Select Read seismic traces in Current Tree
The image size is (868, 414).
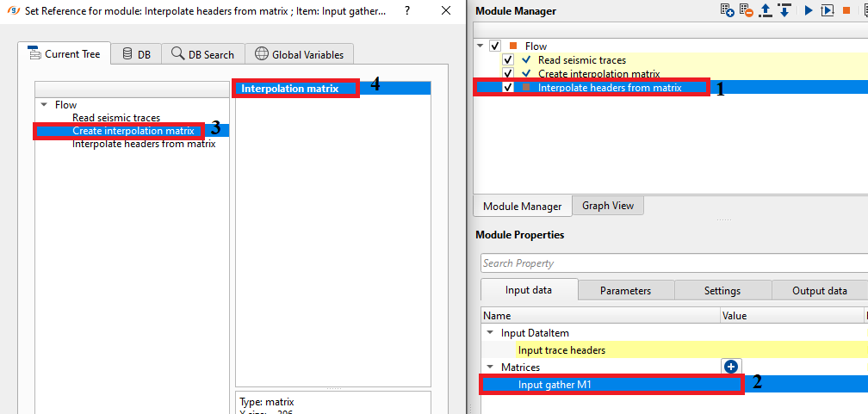116,117
